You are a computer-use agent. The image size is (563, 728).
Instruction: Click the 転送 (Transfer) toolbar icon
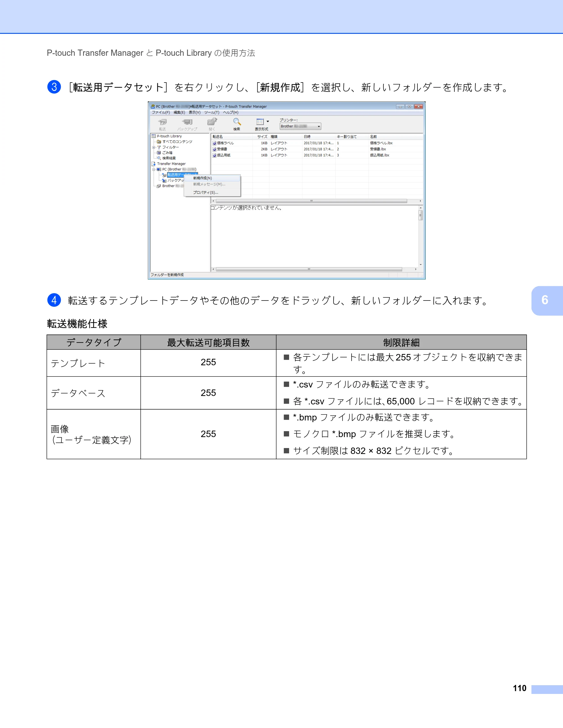pos(163,122)
